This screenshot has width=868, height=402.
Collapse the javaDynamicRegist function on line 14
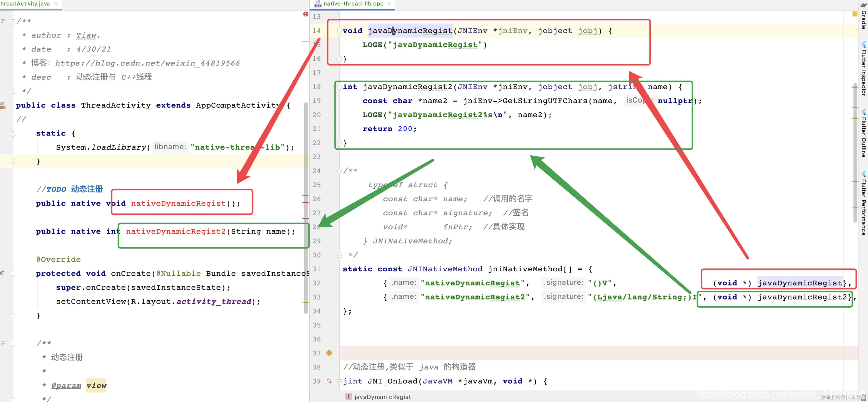click(x=339, y=31)
